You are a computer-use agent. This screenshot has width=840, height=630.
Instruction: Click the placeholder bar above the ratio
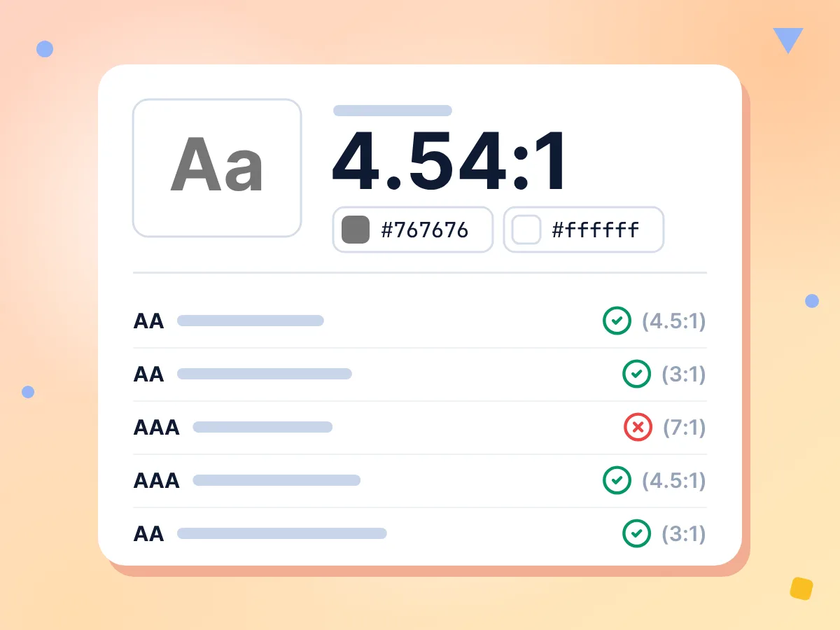(x=393, y=111)
